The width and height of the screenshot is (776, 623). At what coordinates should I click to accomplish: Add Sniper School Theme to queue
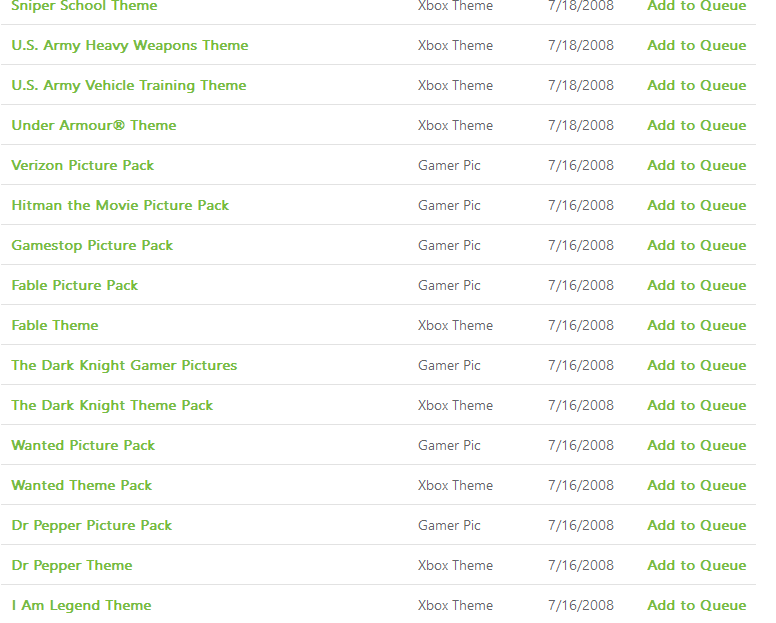coord(697,6)
